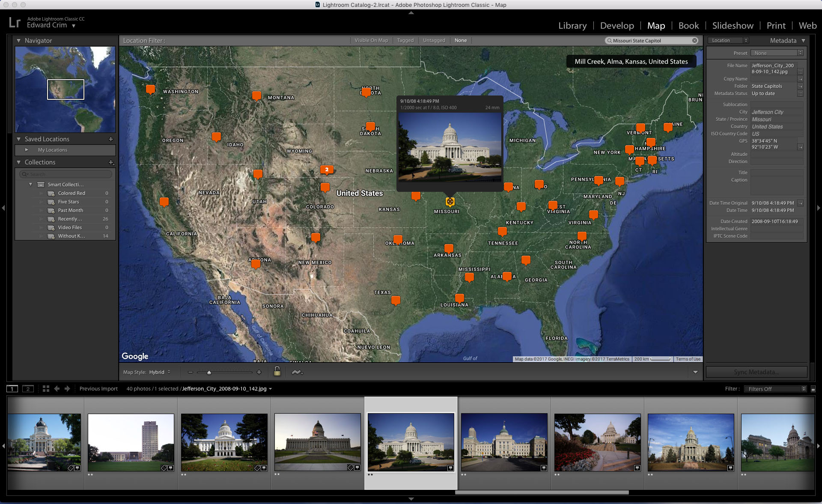Set location filter to None
This screenshot has width=822, height=504.
click(x=461, y=40)
